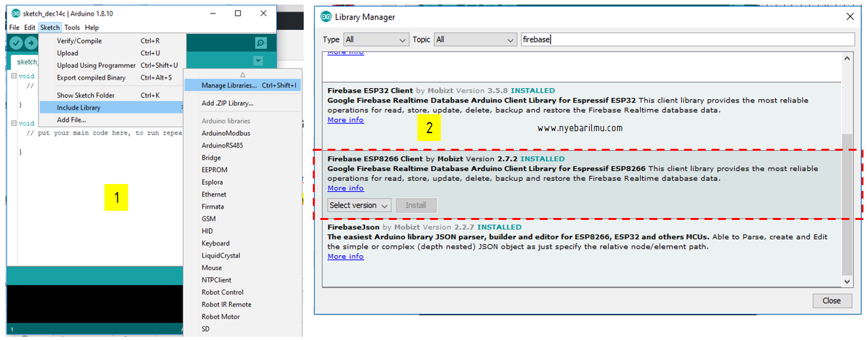Open the Type dropdown in Library Manager

click(376, 40)
